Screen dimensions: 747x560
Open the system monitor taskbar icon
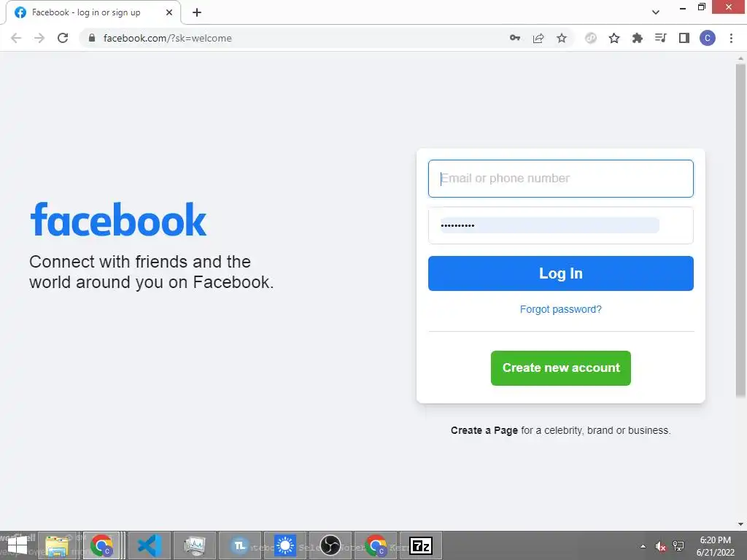click(x=195, y=545)
